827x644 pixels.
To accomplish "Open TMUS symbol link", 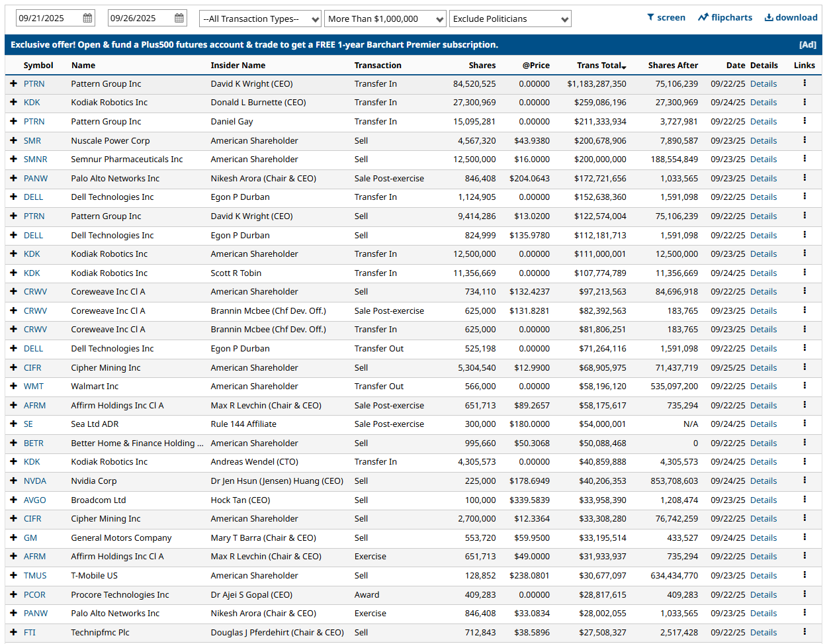I will [x=35, y=576].
